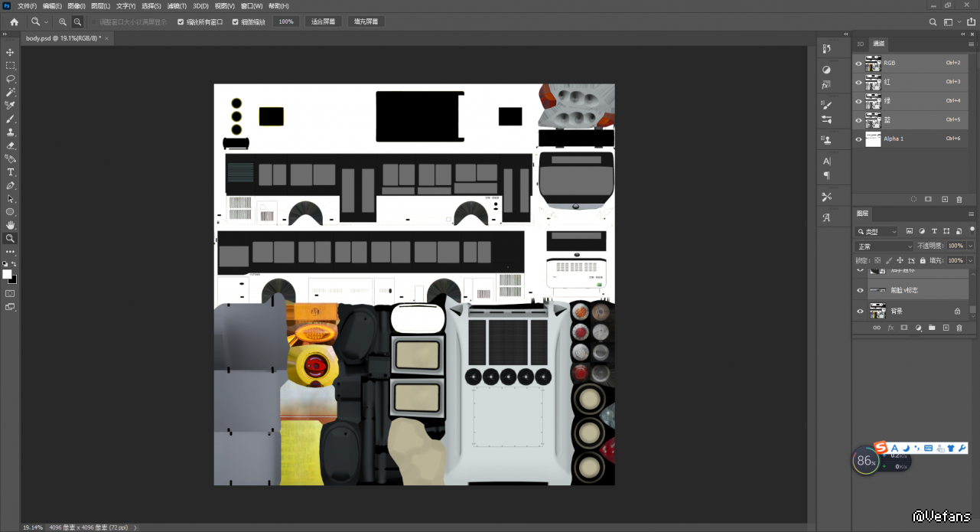Open the blend mode 正常 dropdown
The image size is (980, 532).
click(884, 246)
